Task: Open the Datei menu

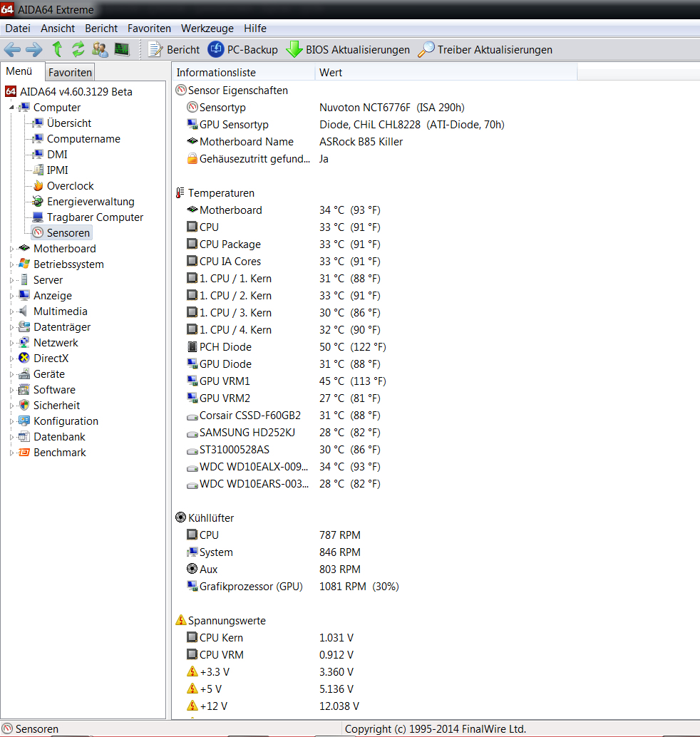Action: click(x=18, y=29)
